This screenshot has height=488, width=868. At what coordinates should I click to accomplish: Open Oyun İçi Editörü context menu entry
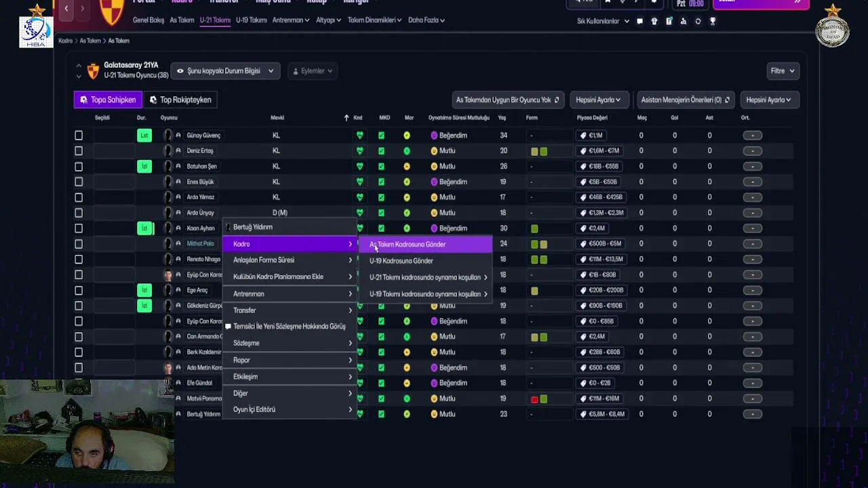tap(290, 409)
